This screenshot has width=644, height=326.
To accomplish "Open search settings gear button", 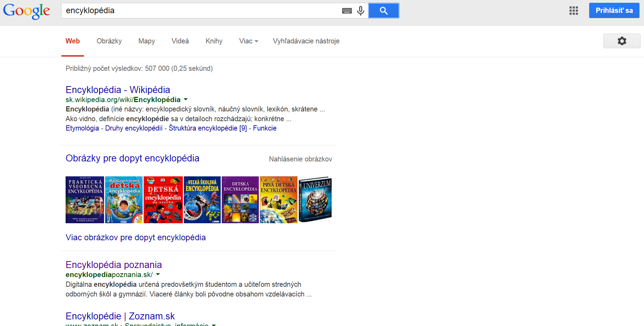I will (x=622, y=41).
